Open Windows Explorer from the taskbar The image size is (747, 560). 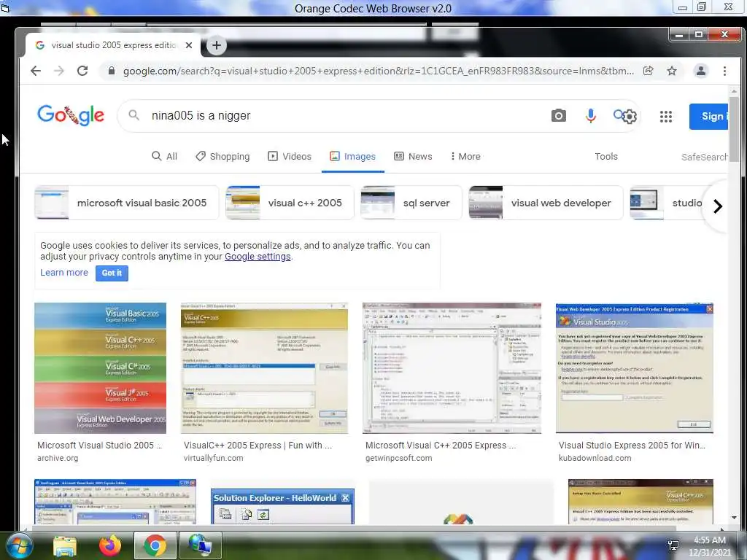point(65,545)
